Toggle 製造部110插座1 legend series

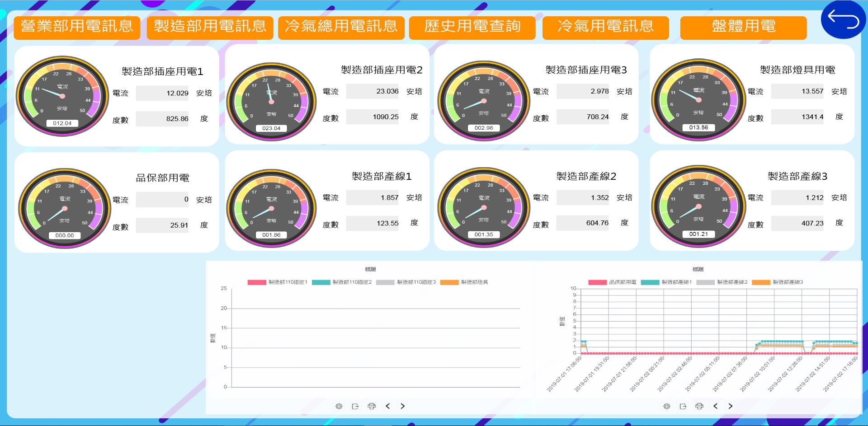point(277,282)
